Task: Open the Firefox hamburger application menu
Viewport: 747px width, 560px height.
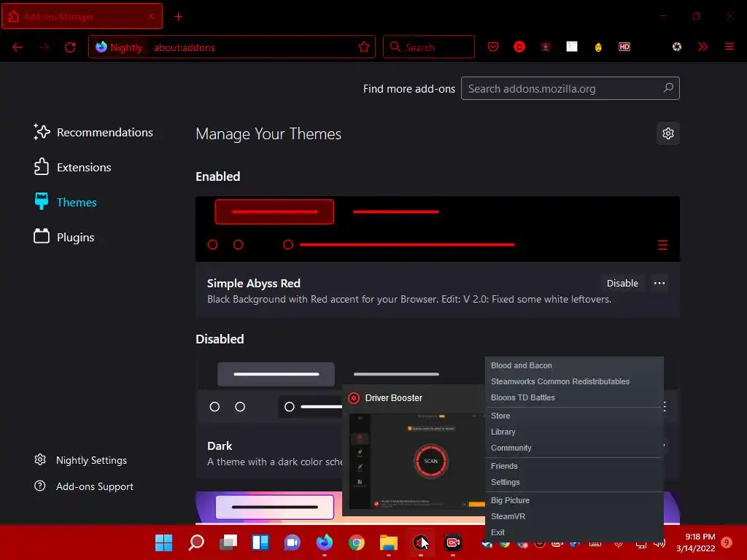Action: 729,47
